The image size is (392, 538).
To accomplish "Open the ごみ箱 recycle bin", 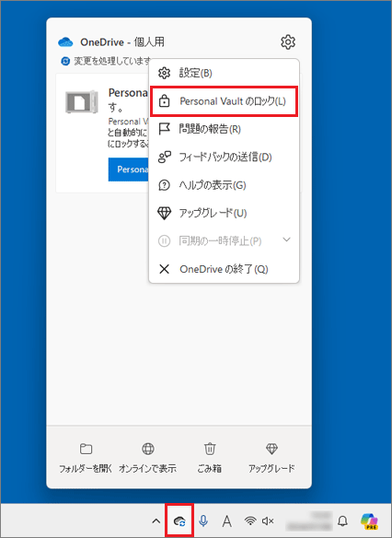I will pos(210,458).
